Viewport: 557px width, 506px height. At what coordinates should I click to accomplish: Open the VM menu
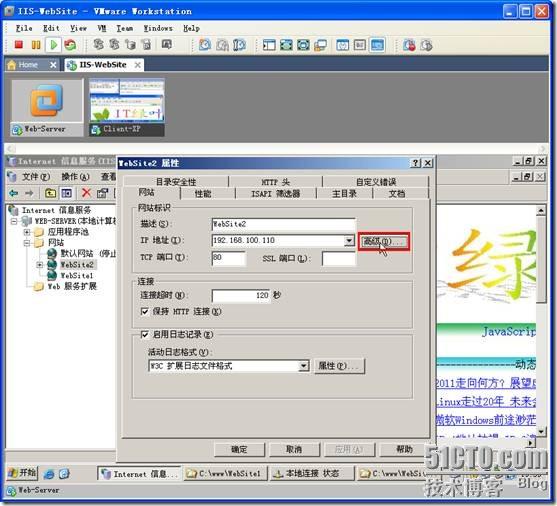(x=102, y=28)
